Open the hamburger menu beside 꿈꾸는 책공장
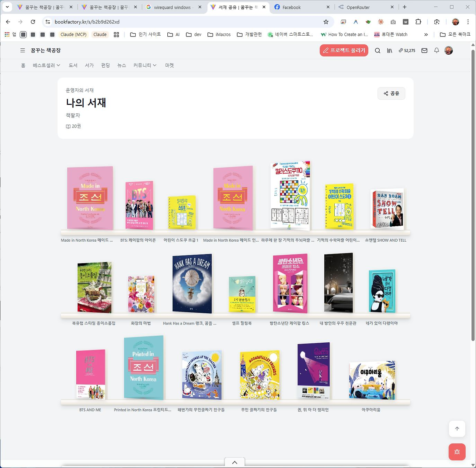 click(x=23, y=51)
